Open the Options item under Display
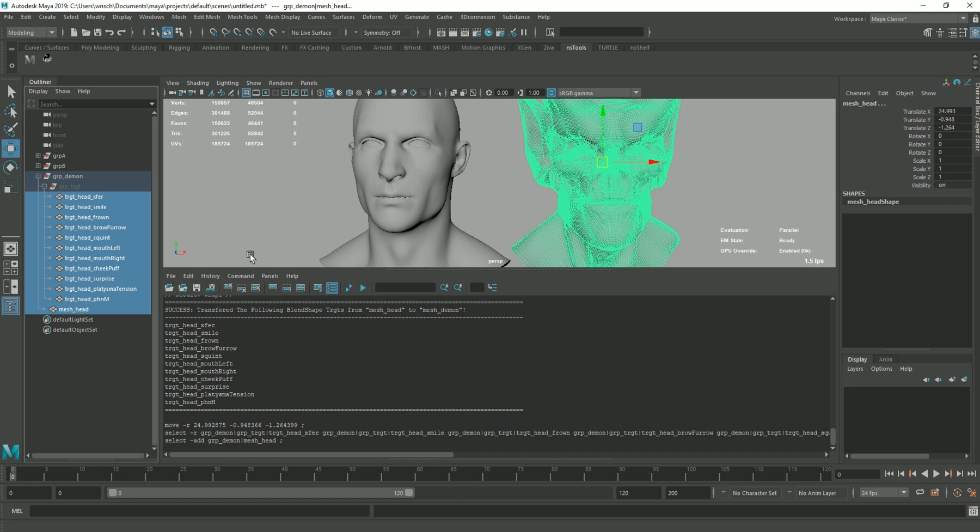 [881, 369]
